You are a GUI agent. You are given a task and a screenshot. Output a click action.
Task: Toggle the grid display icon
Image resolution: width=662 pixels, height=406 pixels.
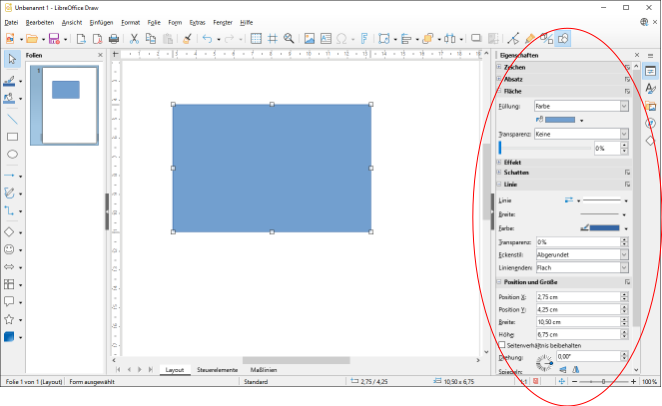(256, 39)
